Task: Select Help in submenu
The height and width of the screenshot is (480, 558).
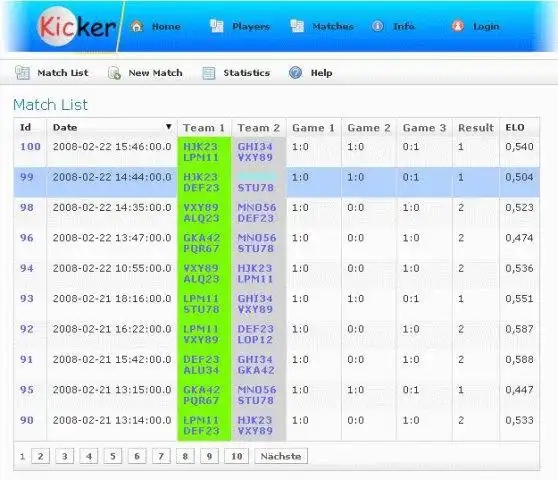Action: point(321,73)
